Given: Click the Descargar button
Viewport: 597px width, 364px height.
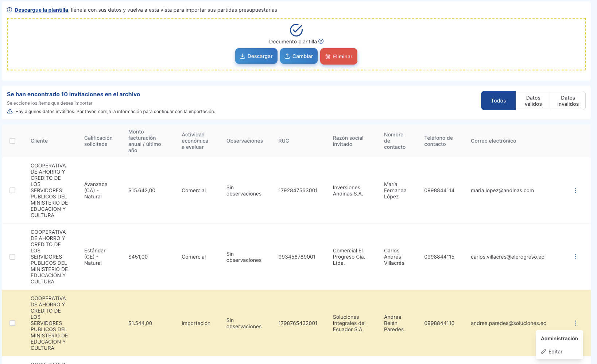Looking at the screenshot, I should (256, 56).
